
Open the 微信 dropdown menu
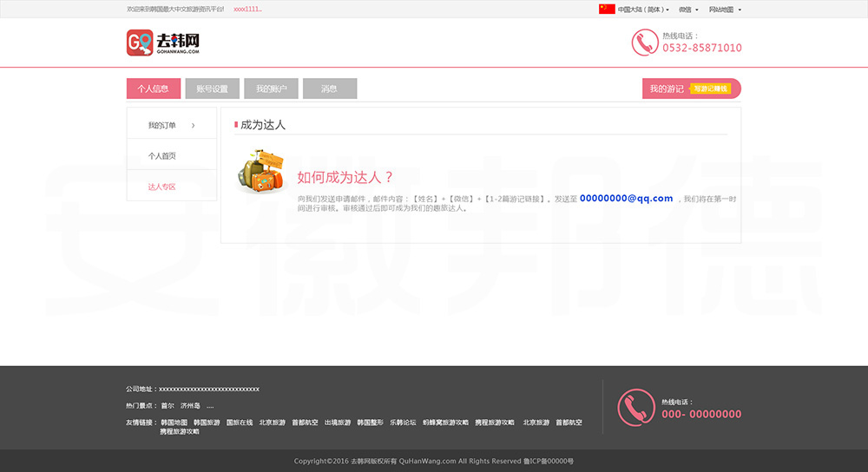point(687,10)
